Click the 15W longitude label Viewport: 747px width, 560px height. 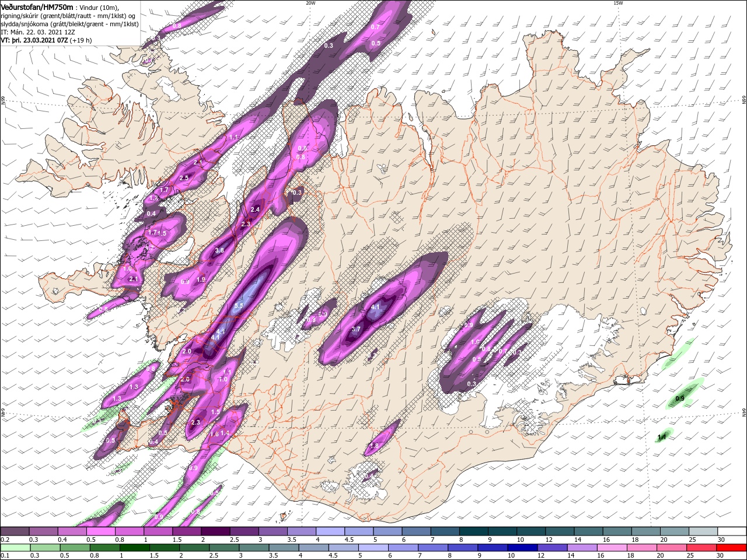(x=617, y=3)
